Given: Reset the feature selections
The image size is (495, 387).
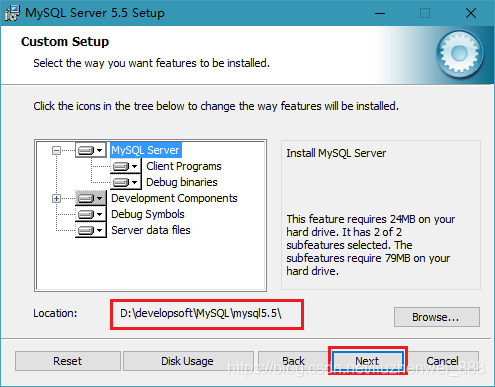Looking at the screenshot, I should [x=68, y=361].
